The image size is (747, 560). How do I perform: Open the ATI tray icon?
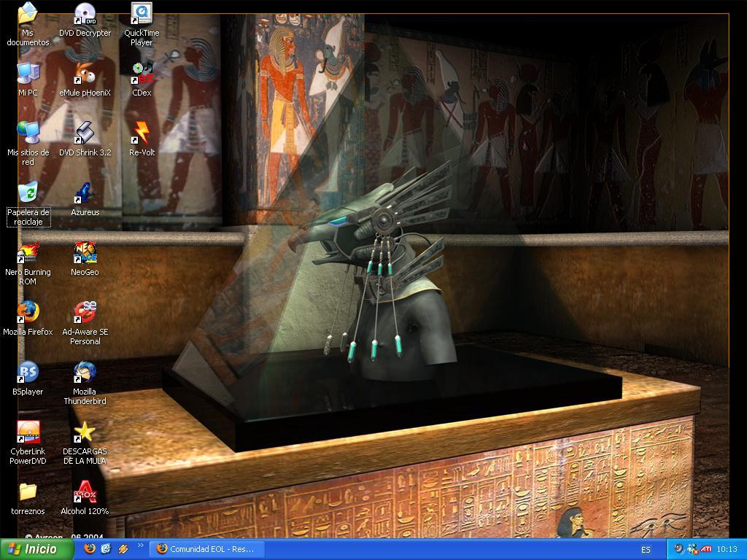[x=706, y=549]
